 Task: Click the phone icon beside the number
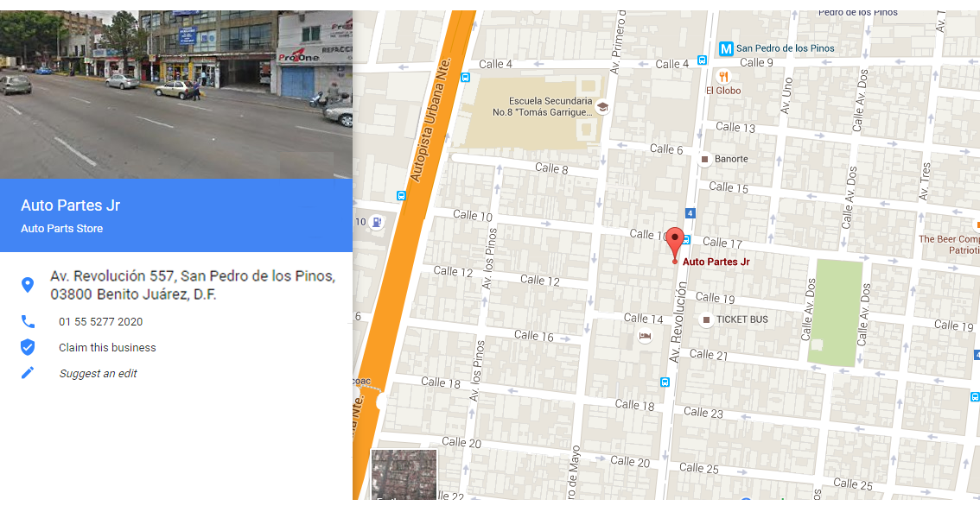[29, 321]
